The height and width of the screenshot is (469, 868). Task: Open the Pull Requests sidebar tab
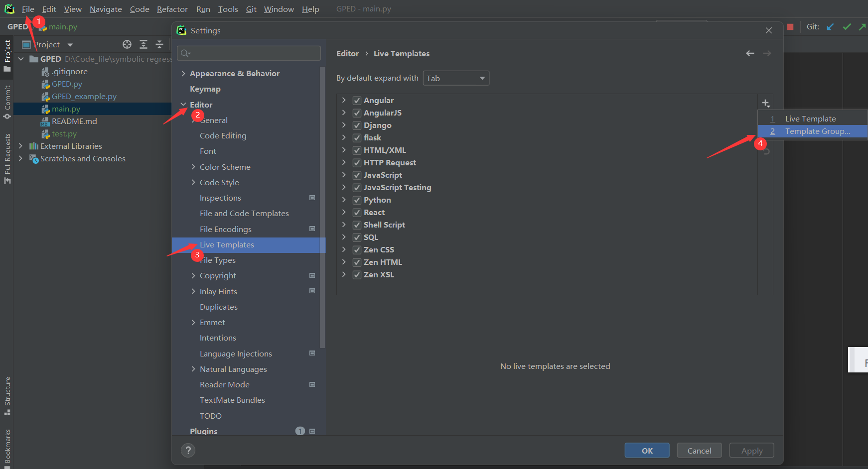[x=7, y=158]
